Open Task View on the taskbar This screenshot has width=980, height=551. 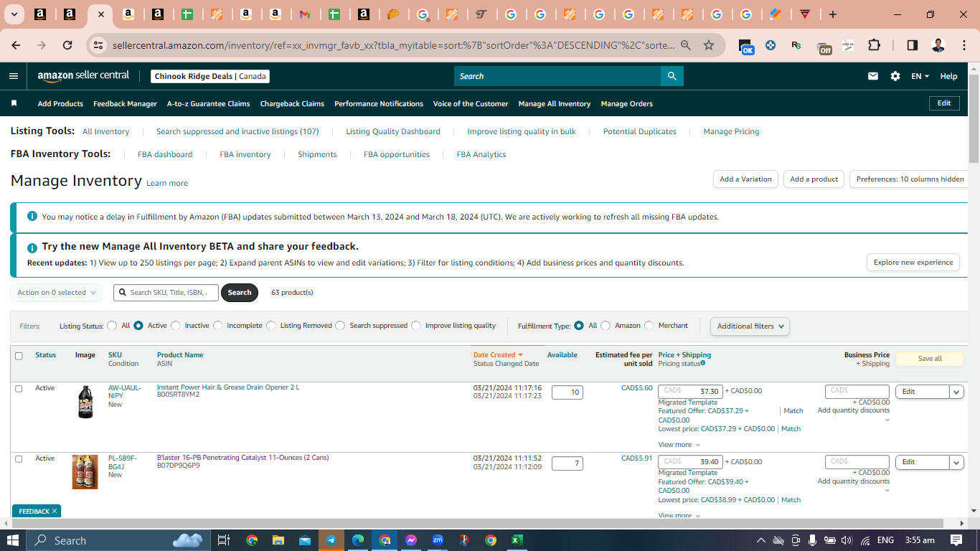tap(223, 540)
